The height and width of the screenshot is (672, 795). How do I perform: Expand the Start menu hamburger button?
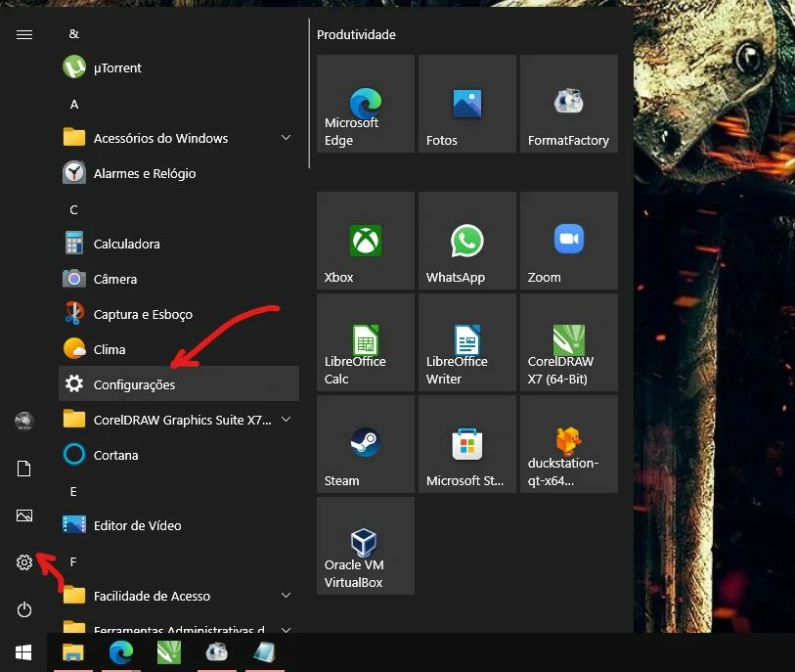[23, 34]
